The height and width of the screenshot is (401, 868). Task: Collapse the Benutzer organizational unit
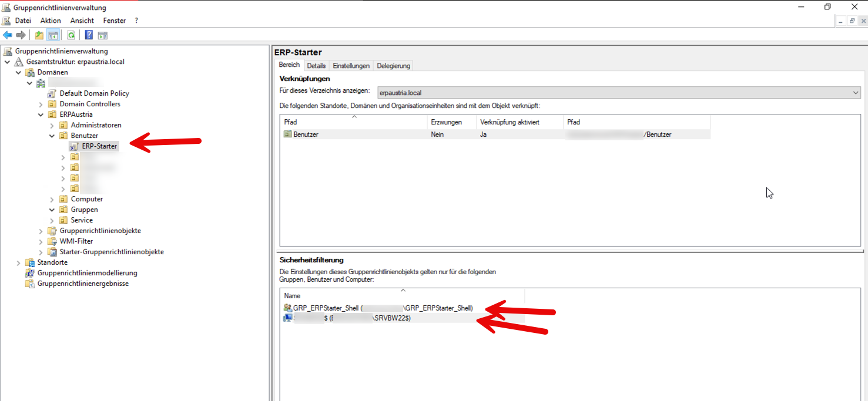coord(52,136)
